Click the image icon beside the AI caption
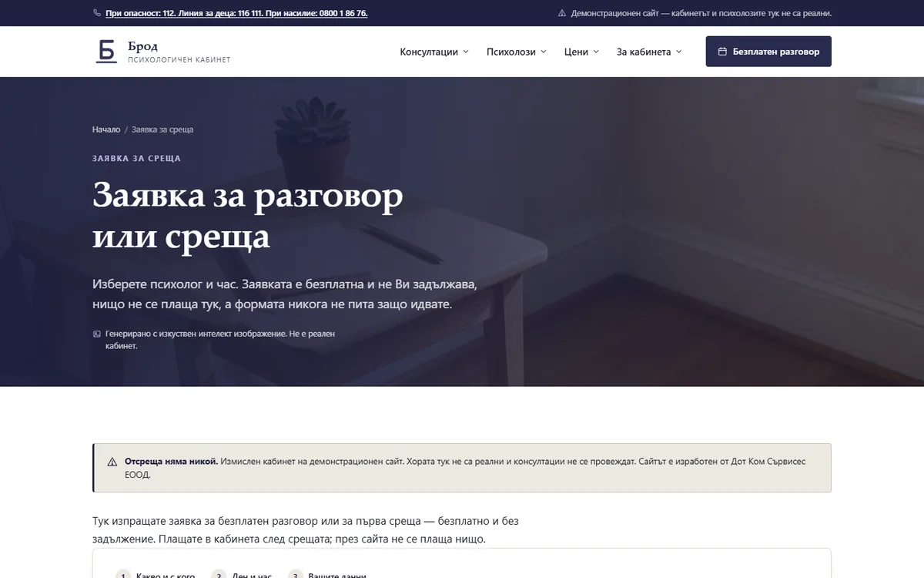 coord(96,334)
